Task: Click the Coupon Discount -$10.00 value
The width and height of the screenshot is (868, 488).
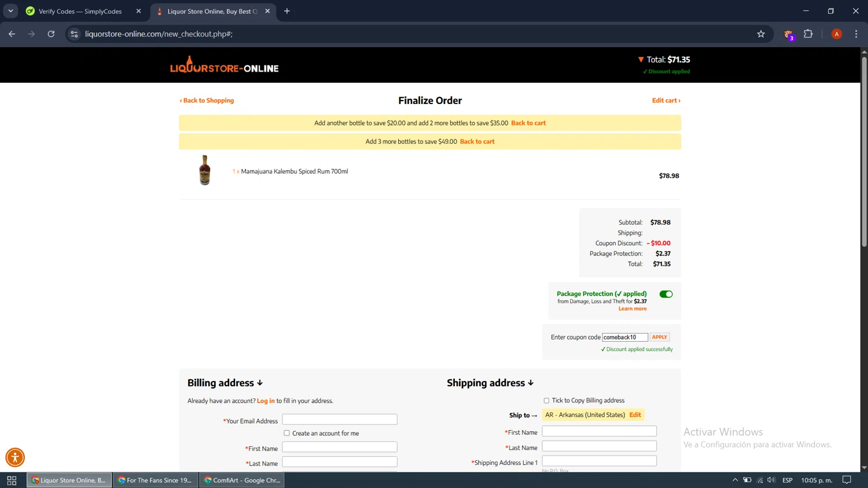Action: tap(659, 243)
